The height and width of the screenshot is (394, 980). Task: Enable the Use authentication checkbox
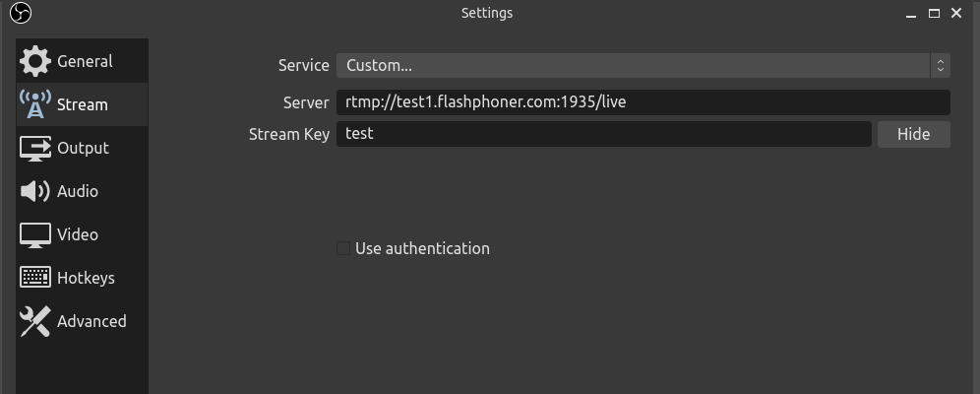tap(343, 248)
